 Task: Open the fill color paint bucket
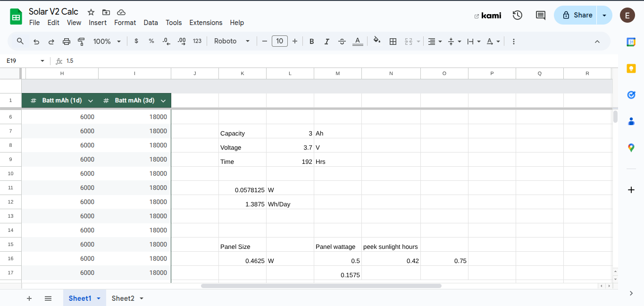[x=376, y=42]
